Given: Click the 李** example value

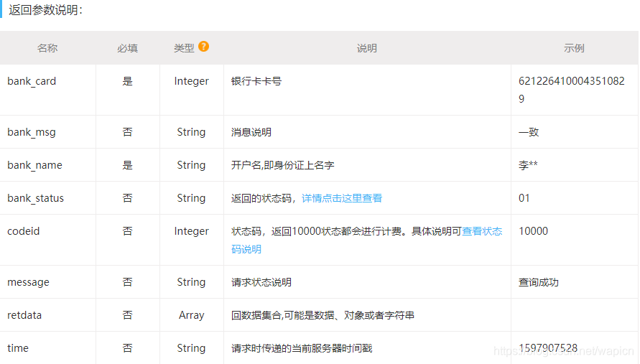Looking at the screenshot, I should 528,165.
